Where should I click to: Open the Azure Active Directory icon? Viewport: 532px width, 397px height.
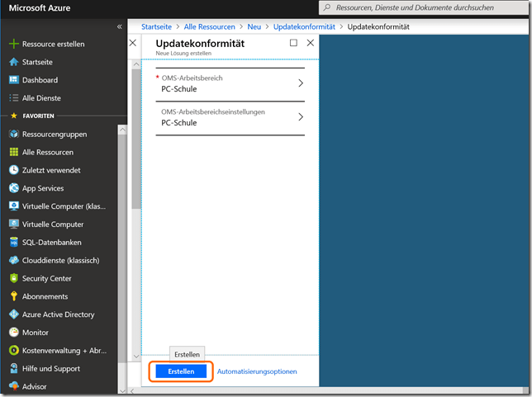coord(13,314)
